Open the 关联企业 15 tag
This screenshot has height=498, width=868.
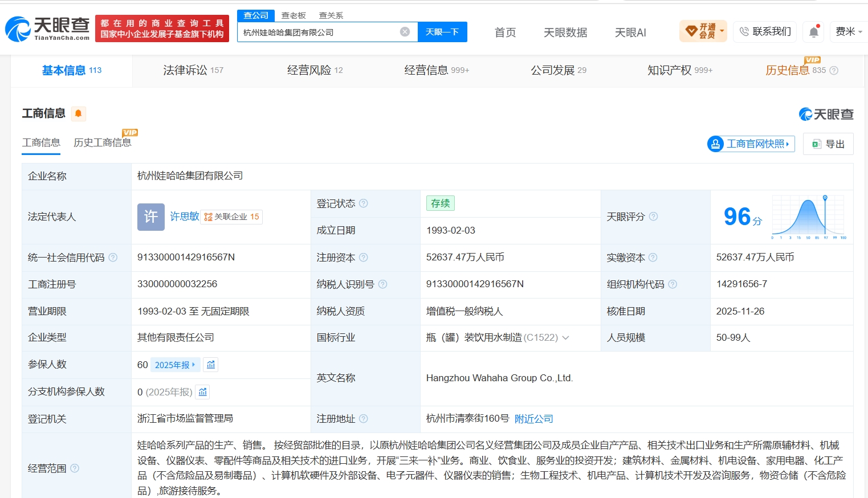pyautogui.click(x=231, y=217)
